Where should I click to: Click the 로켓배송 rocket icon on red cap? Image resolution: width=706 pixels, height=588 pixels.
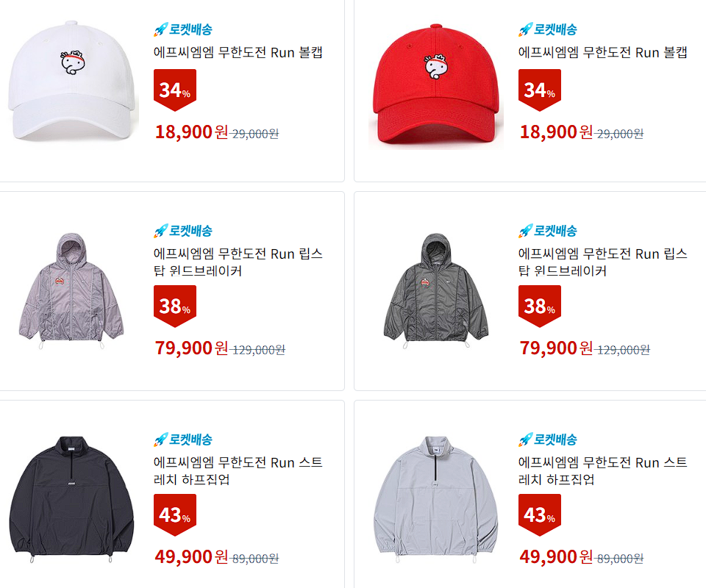525,29
